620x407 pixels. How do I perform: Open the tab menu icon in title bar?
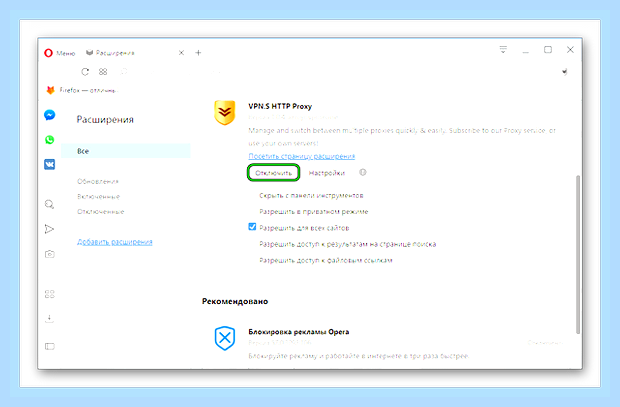503,49
